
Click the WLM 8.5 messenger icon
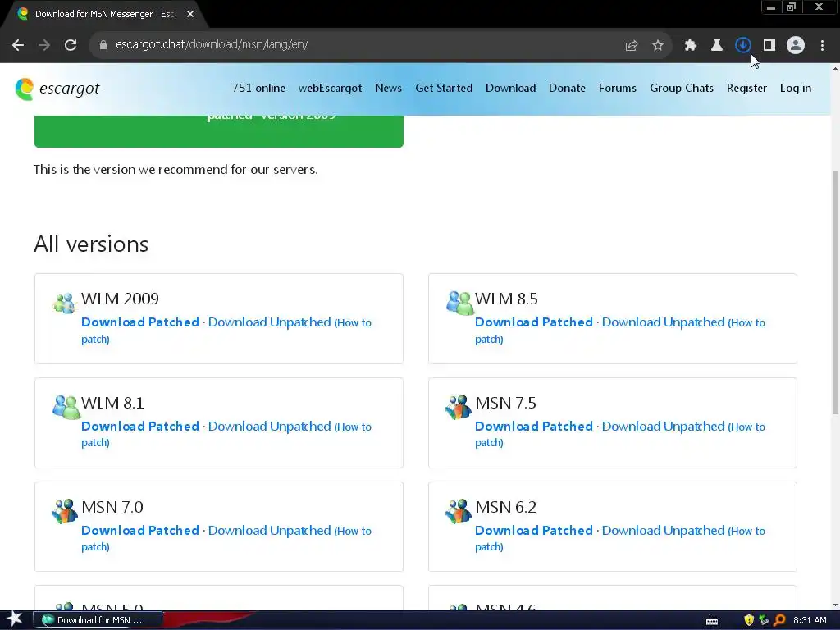[459, 304]
